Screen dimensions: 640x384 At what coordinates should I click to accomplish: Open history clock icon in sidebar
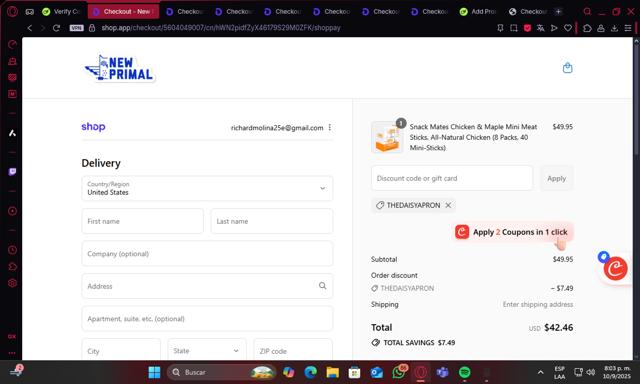(12, 250)
